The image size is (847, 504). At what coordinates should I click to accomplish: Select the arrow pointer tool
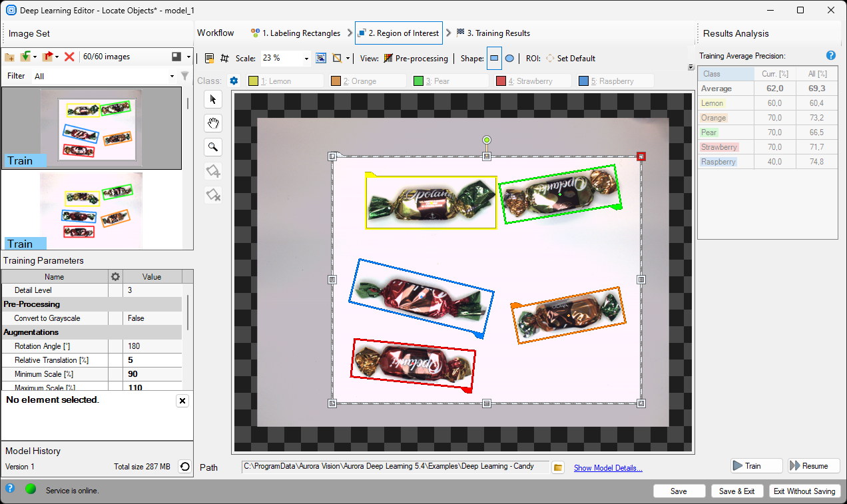pos(213,100)
